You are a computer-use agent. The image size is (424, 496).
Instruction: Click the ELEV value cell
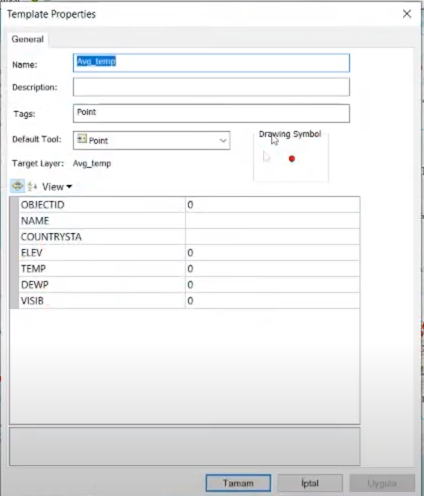[x=272, y=253]
